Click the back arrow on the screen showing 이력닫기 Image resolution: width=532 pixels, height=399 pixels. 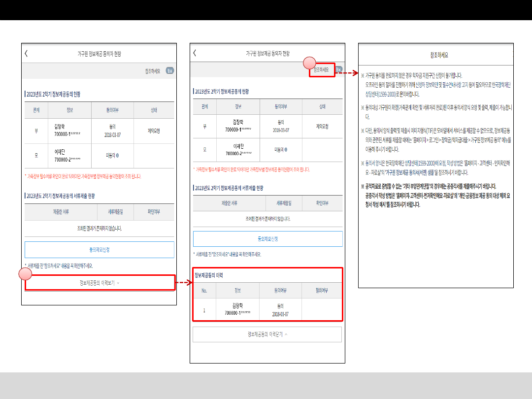195,53
